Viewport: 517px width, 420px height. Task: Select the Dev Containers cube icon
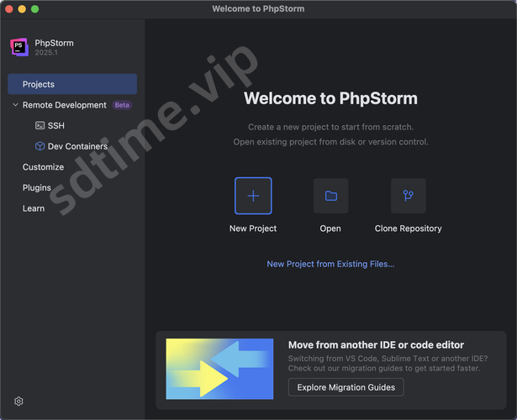40,146
